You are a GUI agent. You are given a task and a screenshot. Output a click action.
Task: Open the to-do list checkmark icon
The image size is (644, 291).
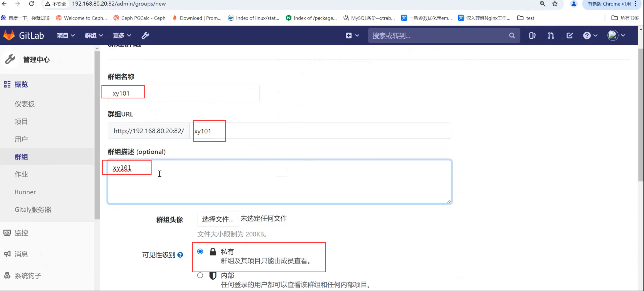point(569,35)
